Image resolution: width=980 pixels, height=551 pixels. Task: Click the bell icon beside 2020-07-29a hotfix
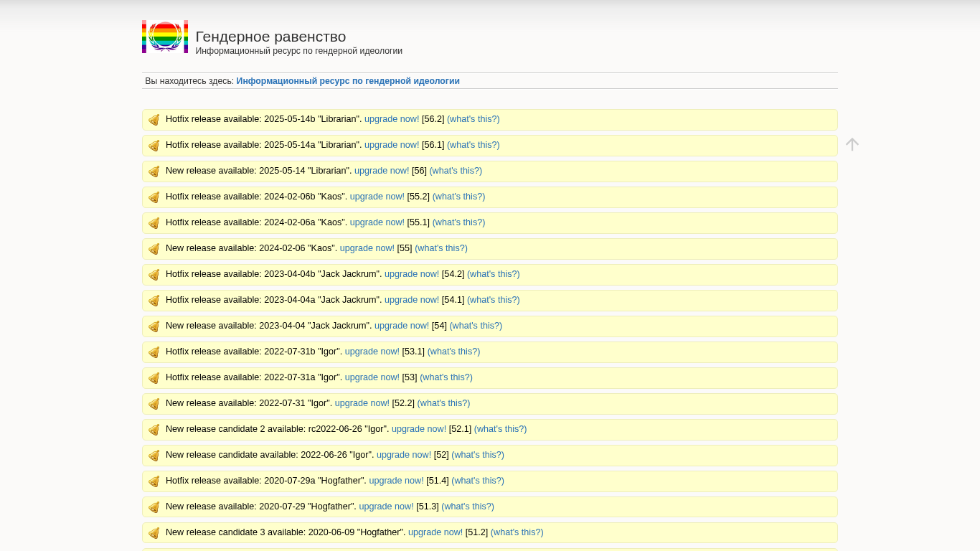(154, 481)
